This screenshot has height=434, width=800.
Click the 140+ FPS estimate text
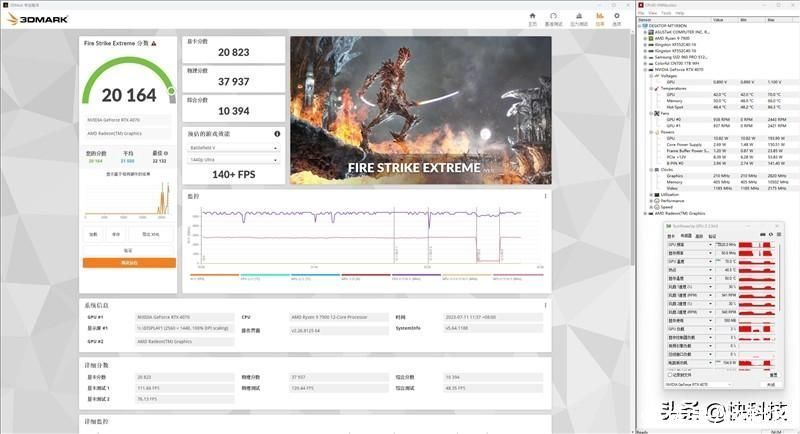[234, 174]
